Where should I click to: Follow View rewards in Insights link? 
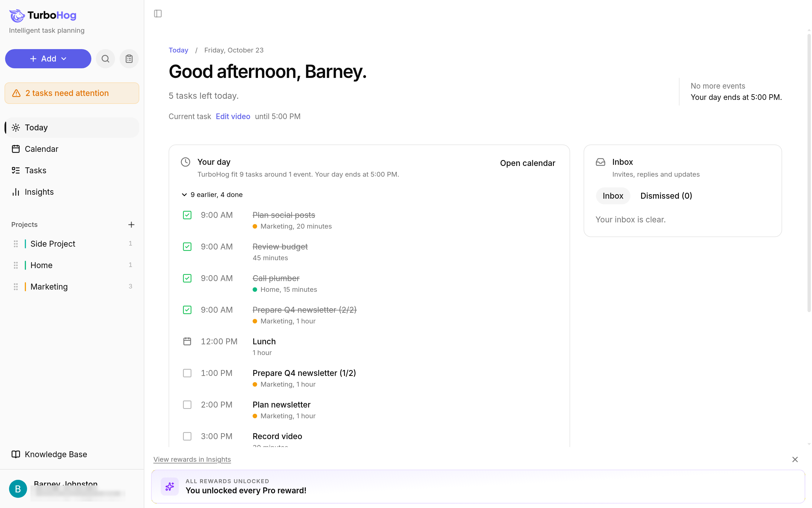pos(192,459)
